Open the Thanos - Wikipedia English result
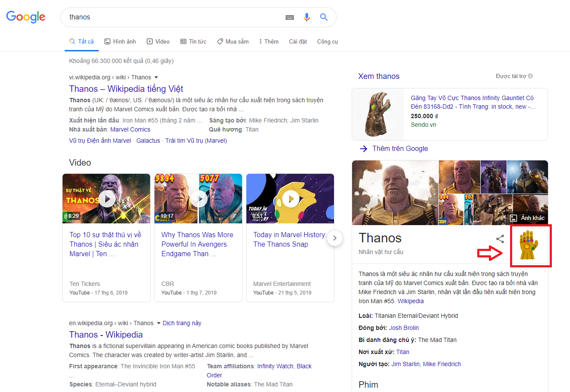Viewport: 570px width, 392px height. pyautogui.click(x=106, y=335)
